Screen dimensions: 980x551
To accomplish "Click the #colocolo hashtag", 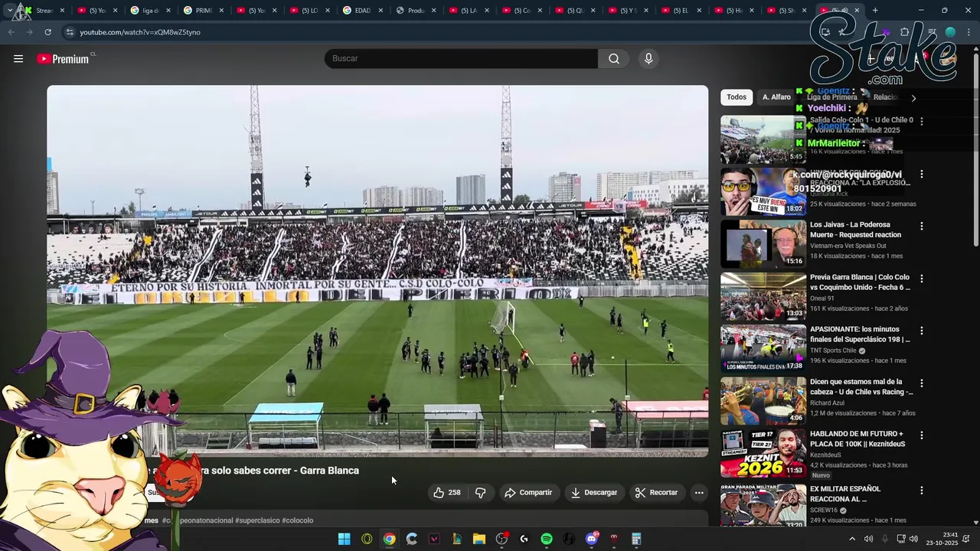I will click(298, 520).
